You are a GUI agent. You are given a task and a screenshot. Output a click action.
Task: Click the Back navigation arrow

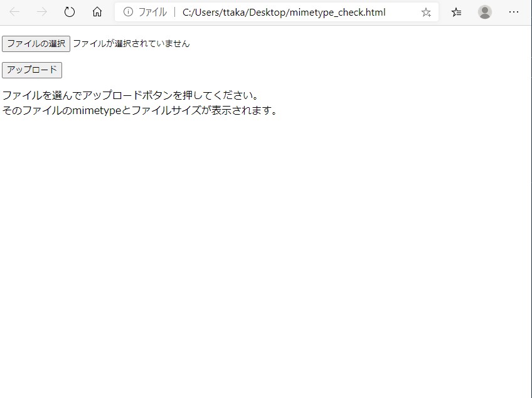tap(14, 11)
